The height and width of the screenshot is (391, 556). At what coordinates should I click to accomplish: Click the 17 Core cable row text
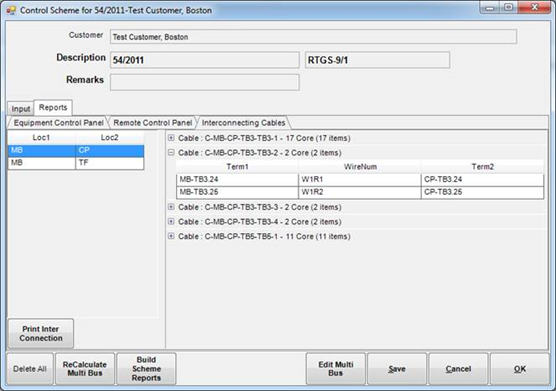[264, 138]
